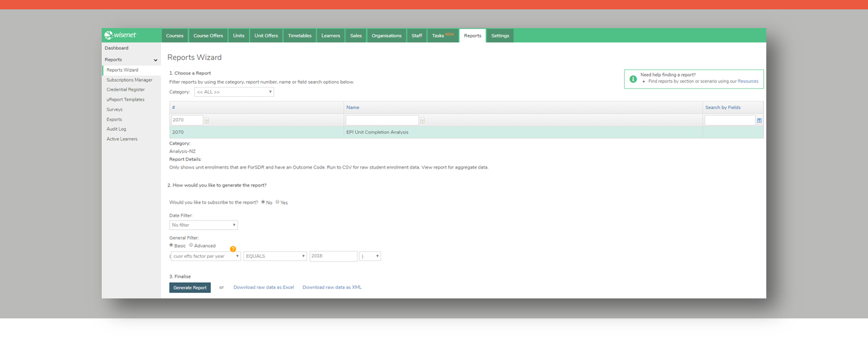Select Yes for subscribing to the report

(x=278, y=202)
